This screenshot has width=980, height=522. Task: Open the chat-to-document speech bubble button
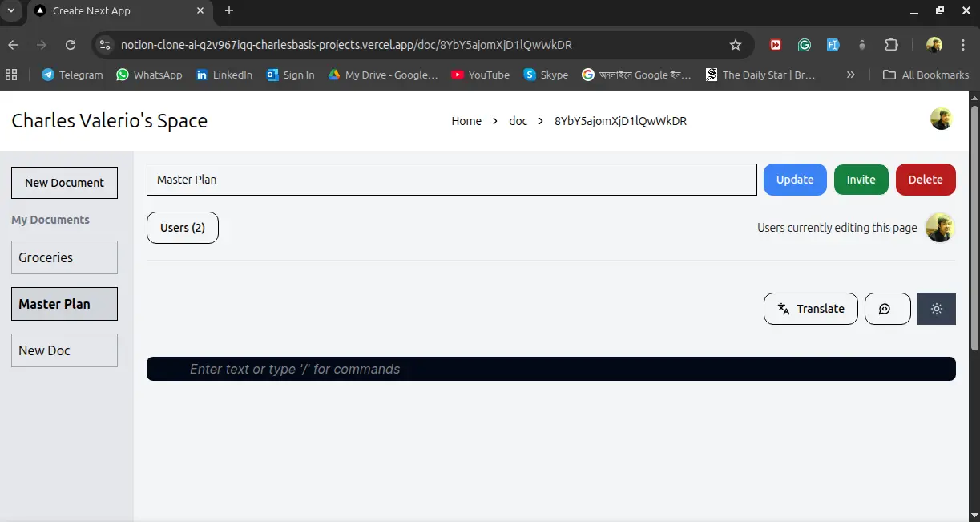click(887, 309)
